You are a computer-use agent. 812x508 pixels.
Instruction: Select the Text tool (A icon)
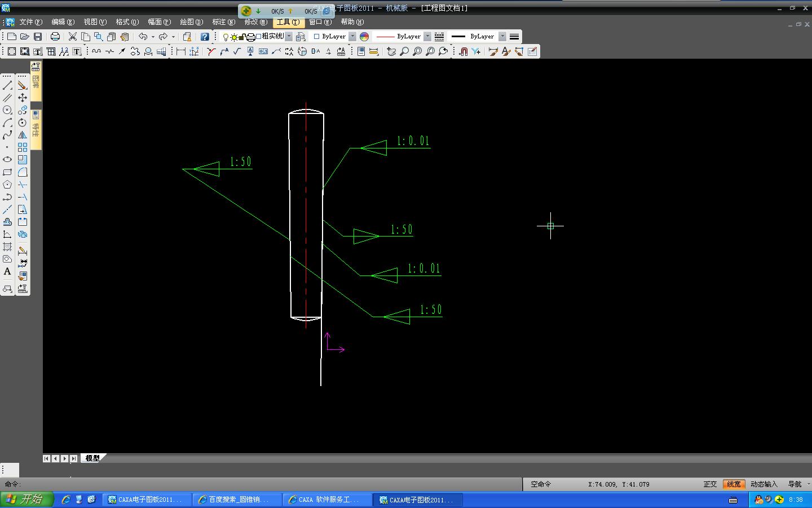point(7,271)
